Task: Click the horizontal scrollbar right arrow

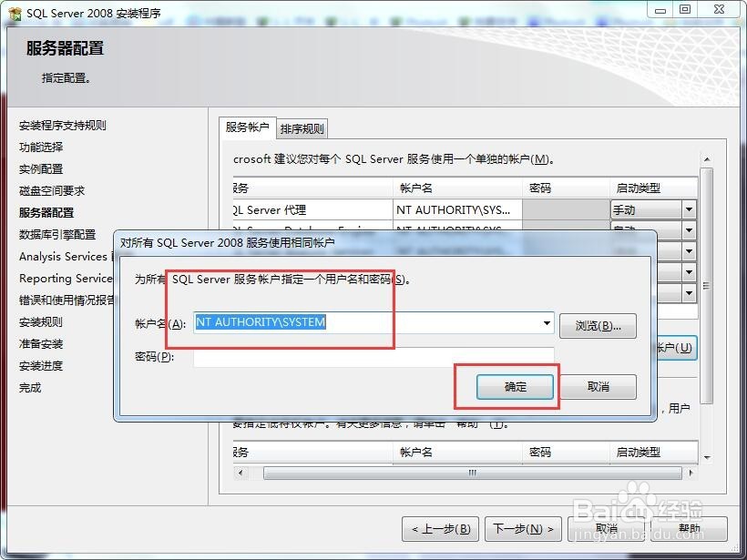Action: [x=691, y=473]
